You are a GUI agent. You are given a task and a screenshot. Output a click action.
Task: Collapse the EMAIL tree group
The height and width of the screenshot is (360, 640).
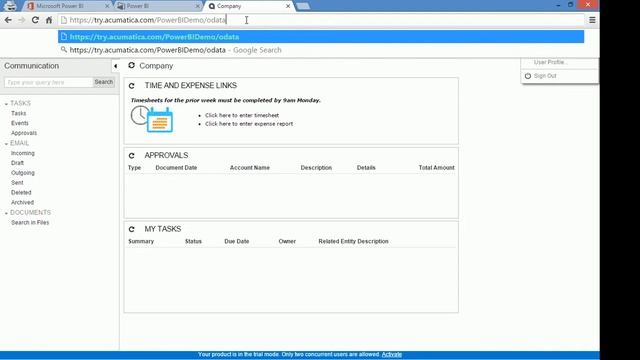tap(6, 144)
